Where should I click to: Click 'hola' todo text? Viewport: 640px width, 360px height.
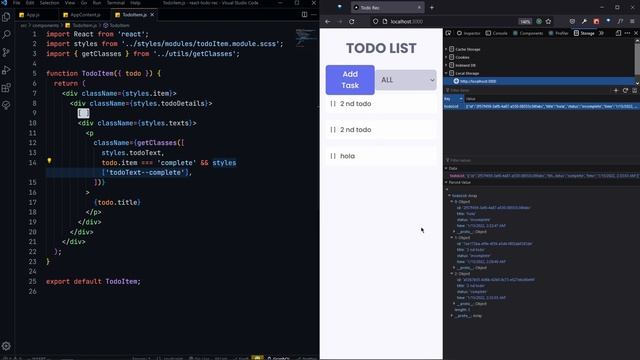[347, 156]
